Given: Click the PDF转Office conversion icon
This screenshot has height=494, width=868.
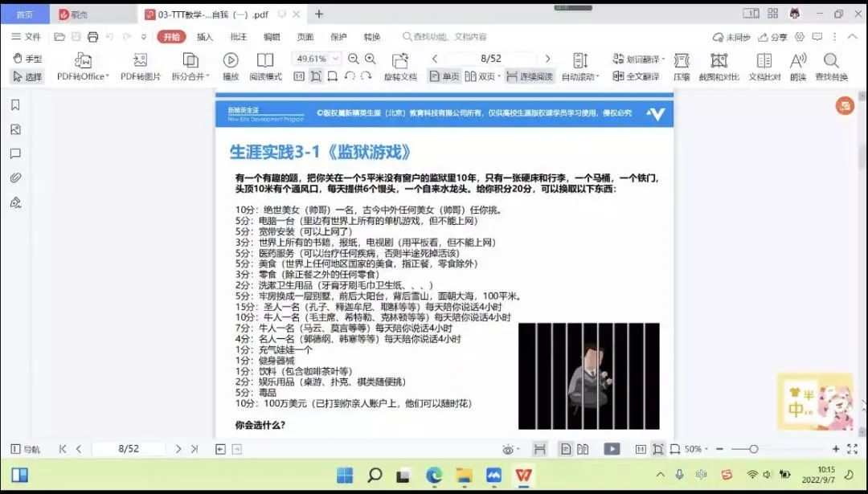Looking at the screenshot, I should tap(83, 60).
